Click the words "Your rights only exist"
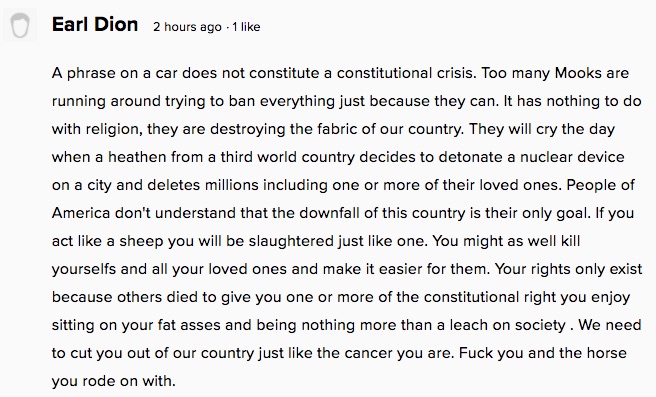Screen dimensions: 656x397 tap(568, 269)
